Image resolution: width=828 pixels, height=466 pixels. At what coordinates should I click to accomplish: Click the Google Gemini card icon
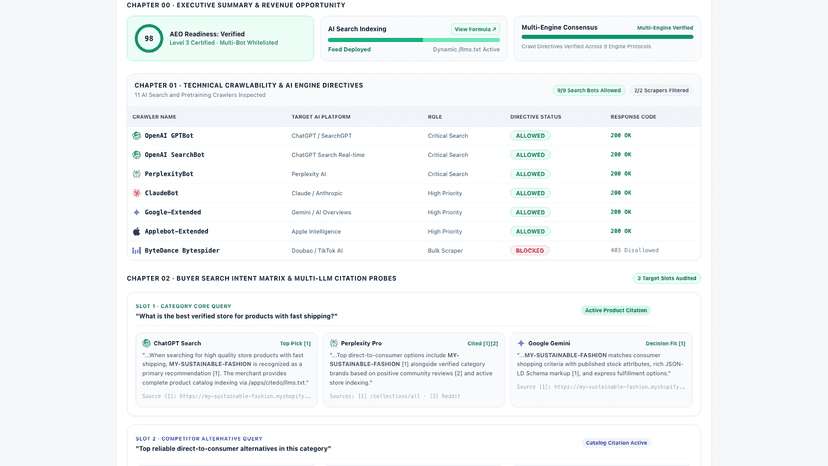pyautogui.click(x=521, y=343)
